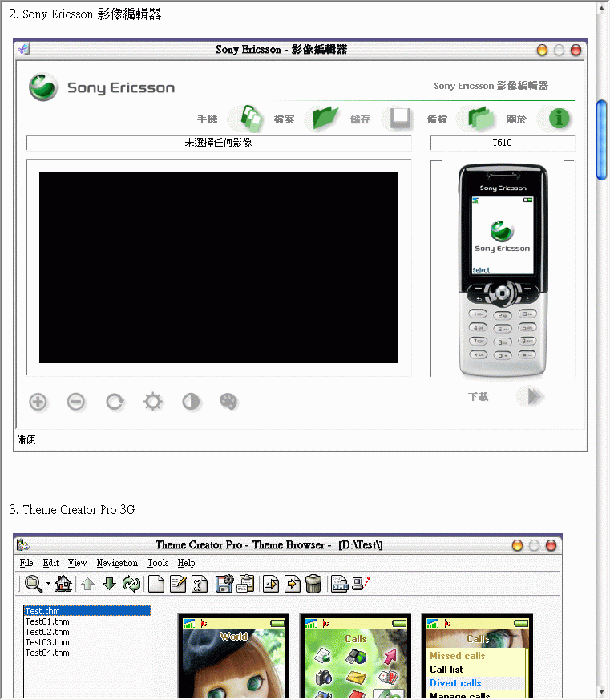Click the gray up arrow icon

(x=87, y=584)
